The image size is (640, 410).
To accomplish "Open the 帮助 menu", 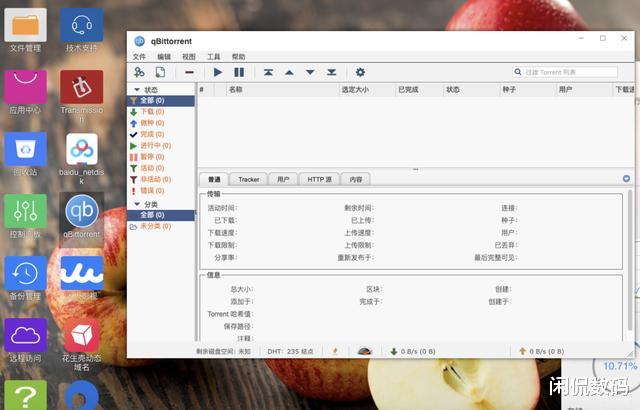I will (x=238, y=57).
